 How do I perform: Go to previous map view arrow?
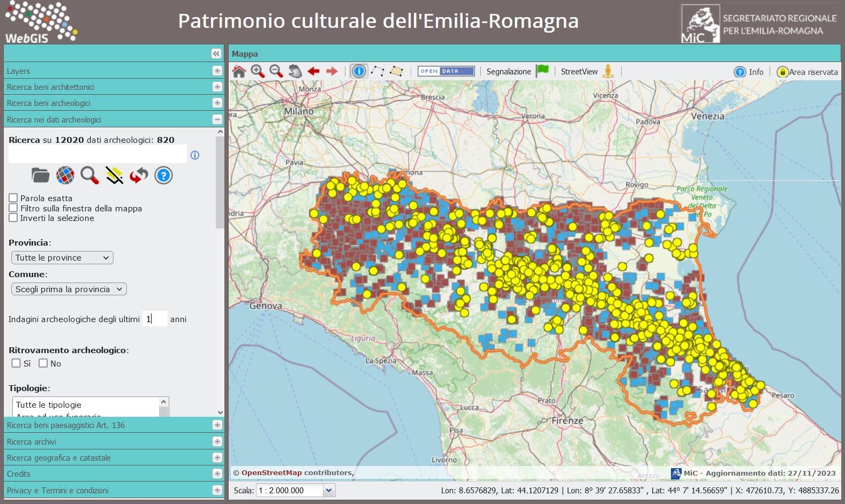(x=313, y=71)
